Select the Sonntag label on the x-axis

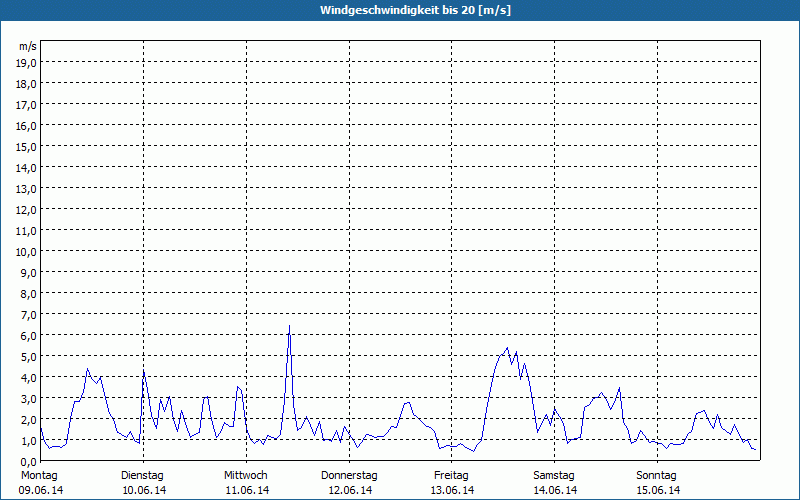(x=657, y=475)
